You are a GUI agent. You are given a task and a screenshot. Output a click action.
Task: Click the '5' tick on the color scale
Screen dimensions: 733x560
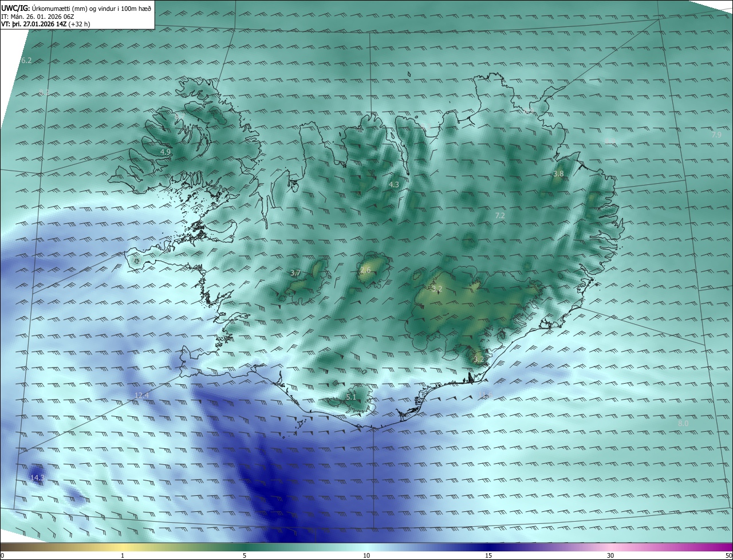(x=245, y=555)
